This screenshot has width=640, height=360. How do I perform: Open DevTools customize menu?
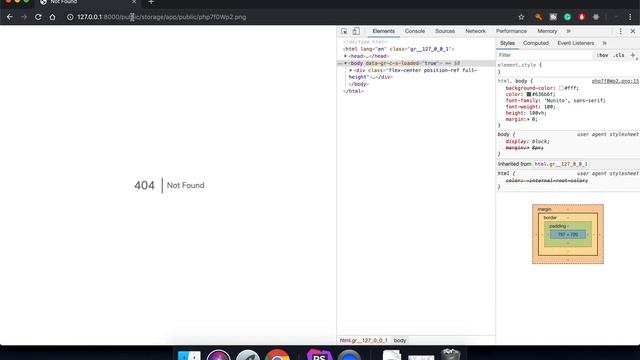620,31
